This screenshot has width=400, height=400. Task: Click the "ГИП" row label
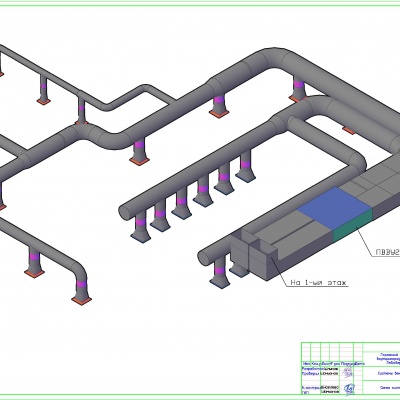pos(305,392)
